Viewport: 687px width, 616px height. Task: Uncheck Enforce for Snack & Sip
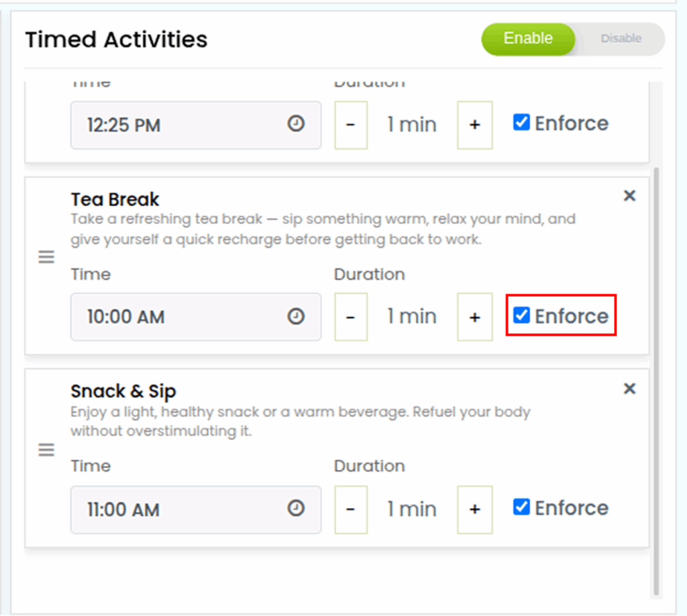tap(521, 507)
